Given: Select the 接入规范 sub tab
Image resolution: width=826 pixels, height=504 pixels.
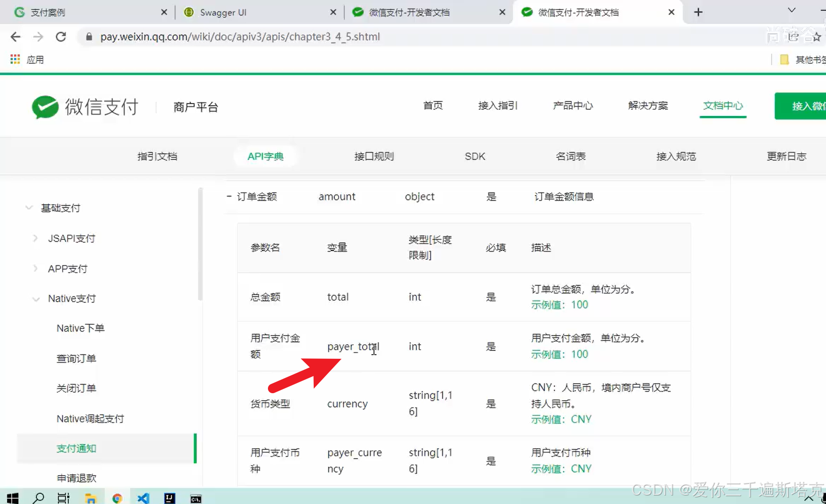Looking at the screenshot, I should [676, 157].
